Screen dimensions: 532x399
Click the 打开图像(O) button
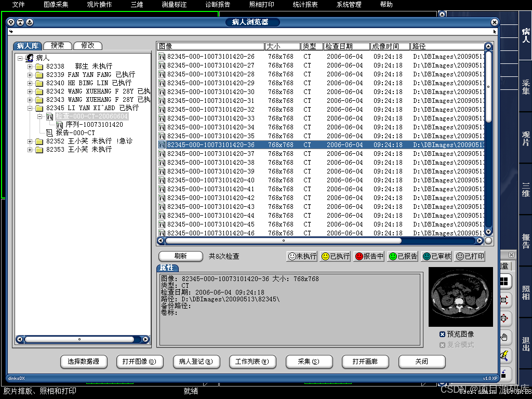pos(140,362)
